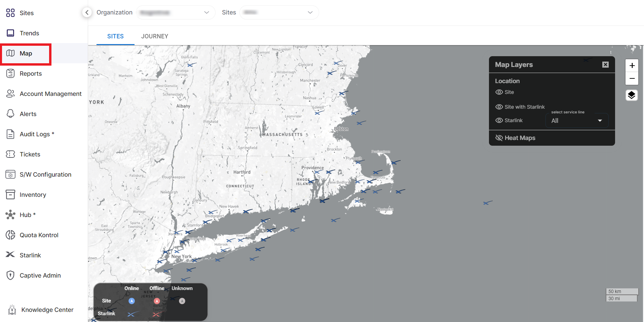Collapse the left sidebar with arrow

click(x=87, y=12)
